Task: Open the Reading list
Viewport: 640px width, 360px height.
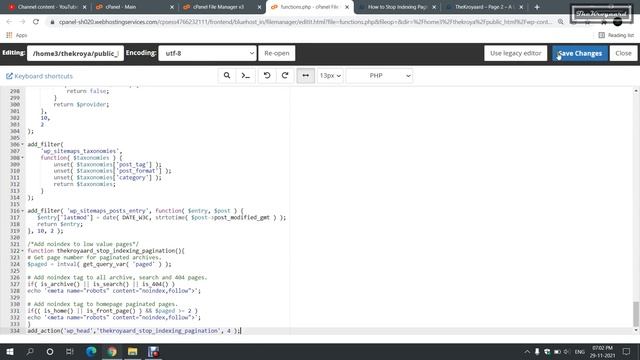Action: (x=616, y=36)
